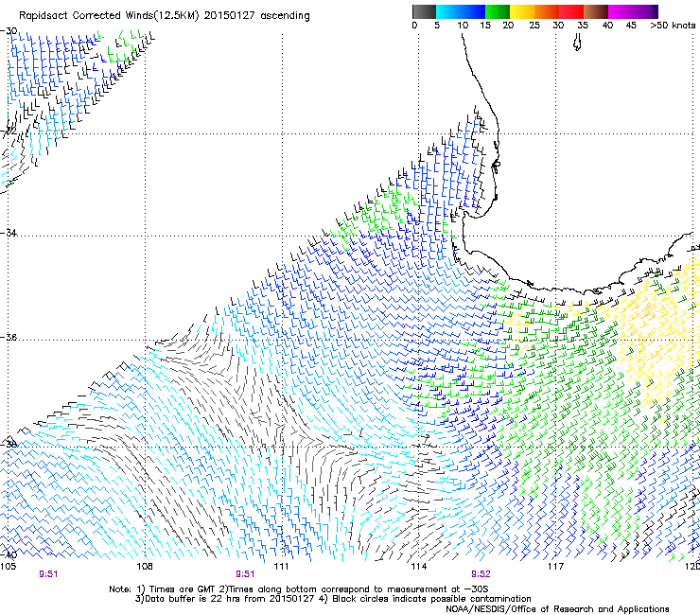Screen dimensions: 700x615
Task: Click the '114' longitude axis label
Action: pyautogui.click(x=418, y=567)
